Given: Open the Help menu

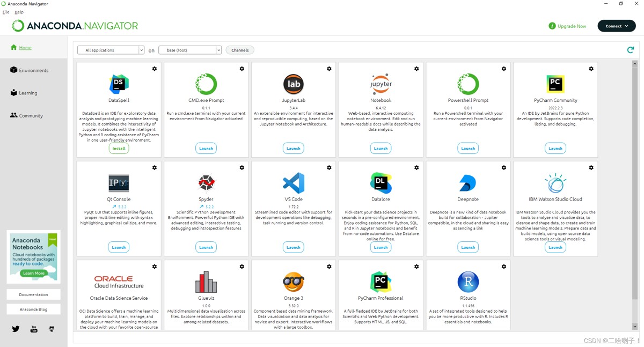Looking at the screenshot, I should pyautogui.click(x=19, y=12).
